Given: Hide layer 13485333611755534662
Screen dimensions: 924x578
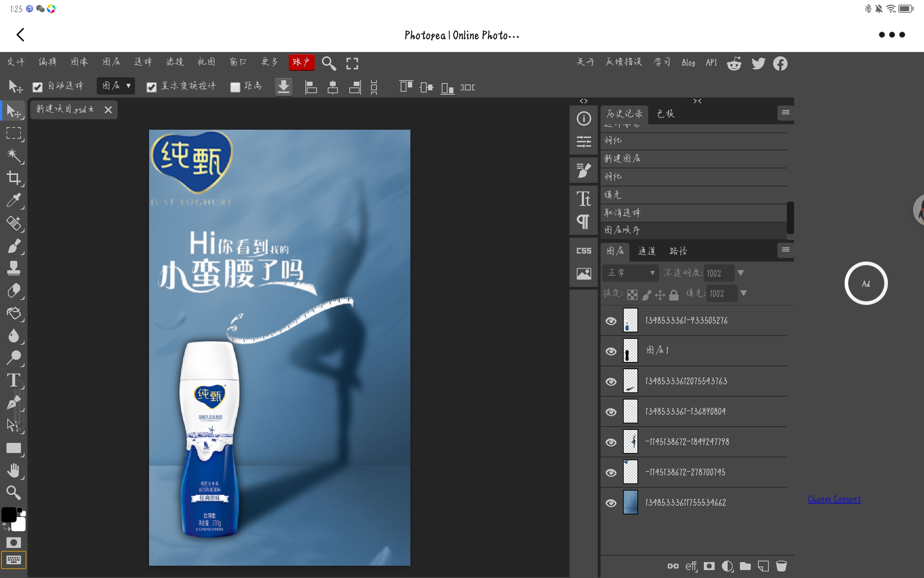Looking at the screenshot, I should click(611, 503).
